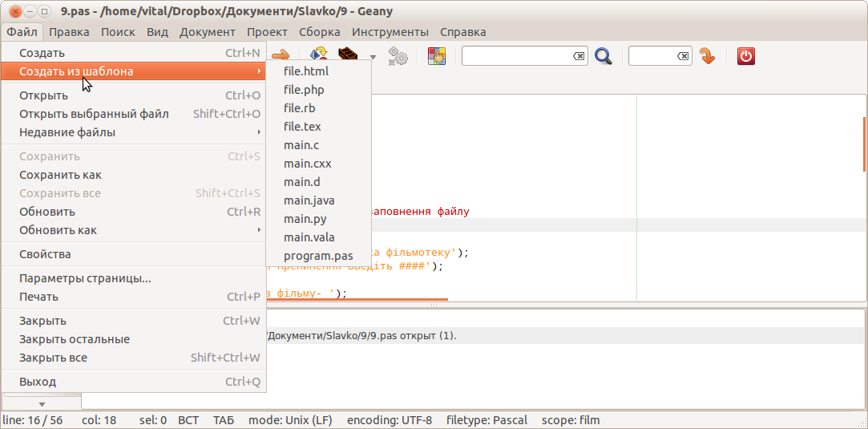Screen dimensions: 868x429
Task: Open the Вид menu
Action: [x=157, y=32]
